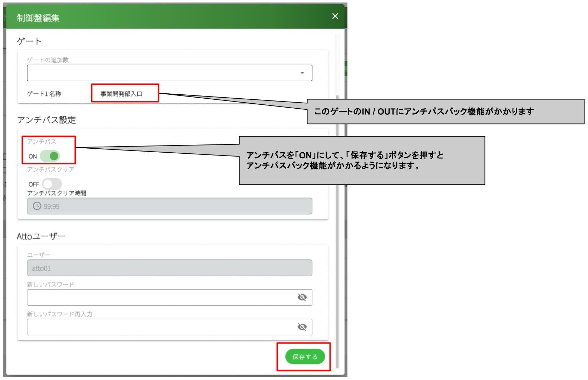The height and width of the screenshot is (380, 588).
Task: Click the clock icon in アンチパスクリア時間
Action: pyautogui.click(x=37, y=206)
